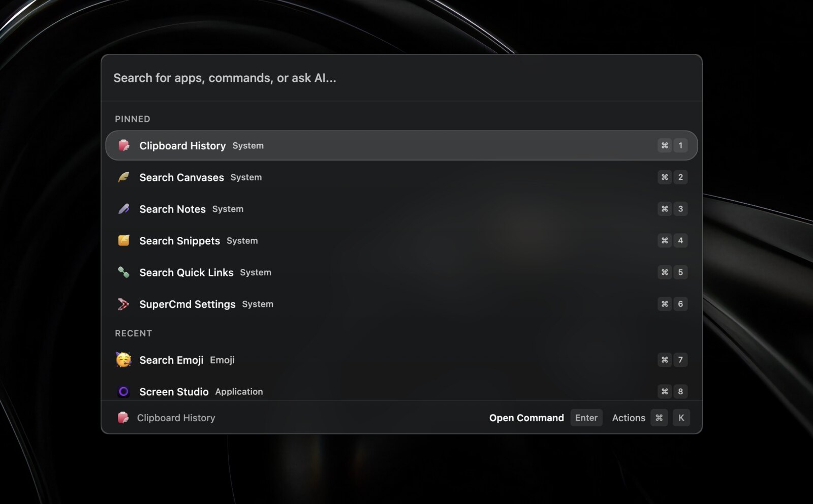813x504 pixels.
Task: Click the SuperCmd Settings arrow icon
Action: (123, 304)
